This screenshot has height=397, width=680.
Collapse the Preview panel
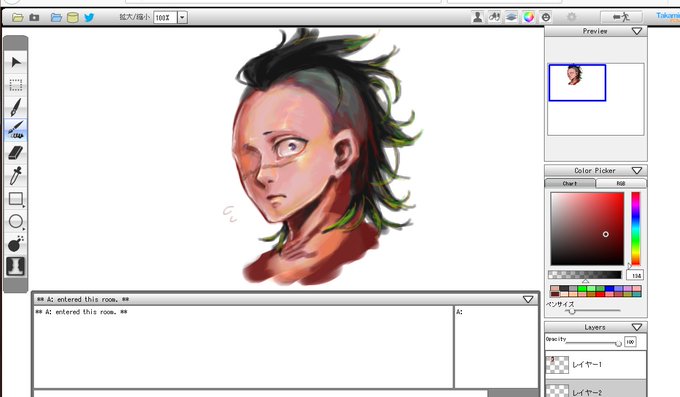tap(637, 31)
